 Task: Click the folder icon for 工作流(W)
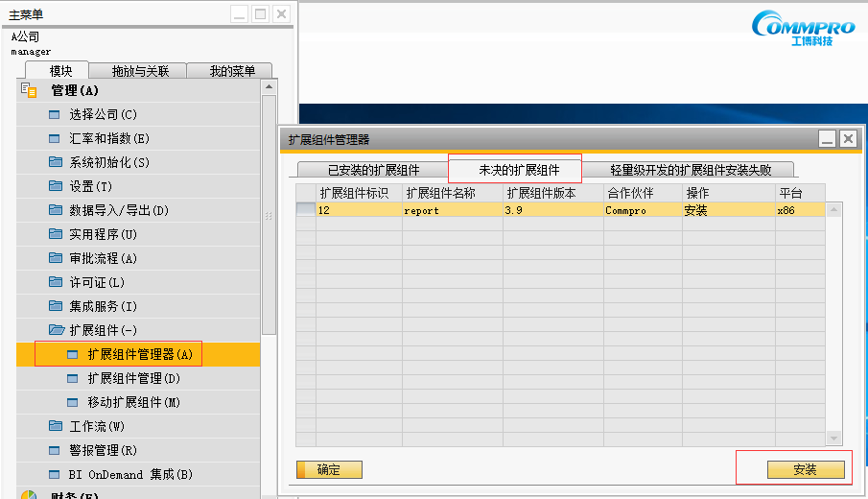click(x=56, y=425)
